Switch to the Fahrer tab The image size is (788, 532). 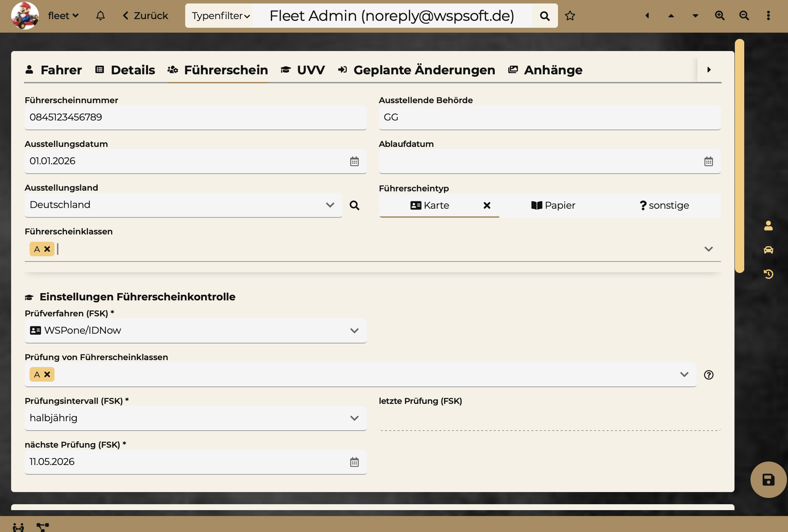(x=54, y=70)
